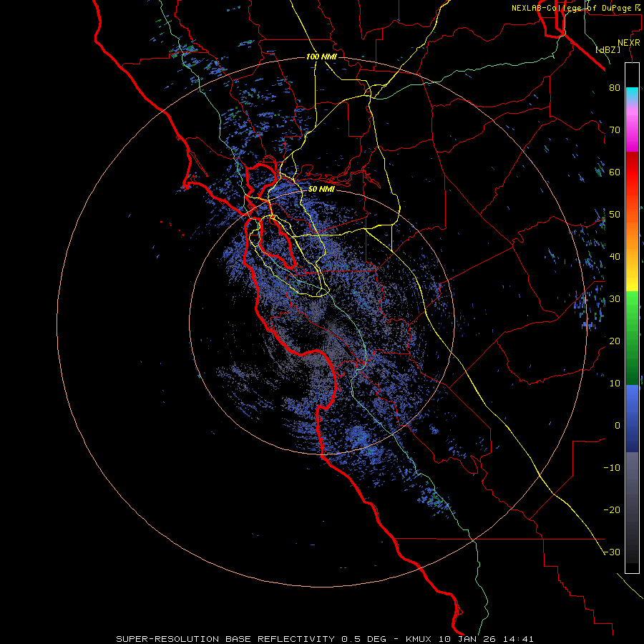
Task: Pick the cyan segment of the color bar
Action: coord(632,94)
